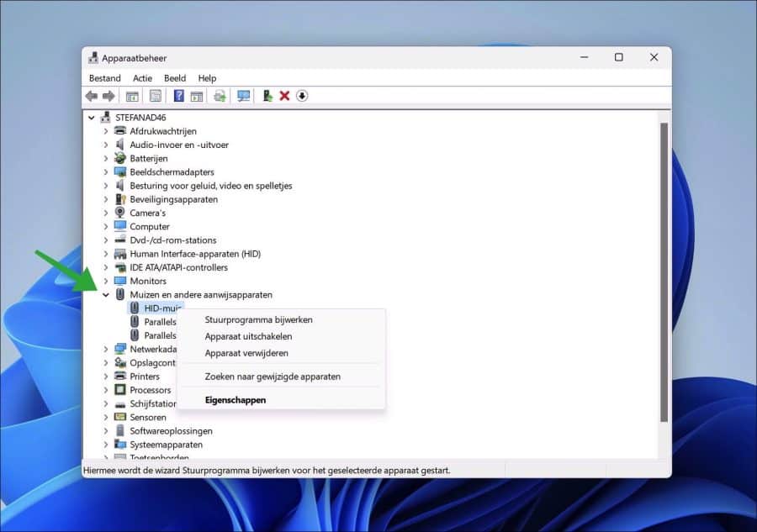Image resolution: width=757 pixels, height=532 pixels.
Task: Click the Forward arrow toolbar icon
Action: (x=109, y=96)
